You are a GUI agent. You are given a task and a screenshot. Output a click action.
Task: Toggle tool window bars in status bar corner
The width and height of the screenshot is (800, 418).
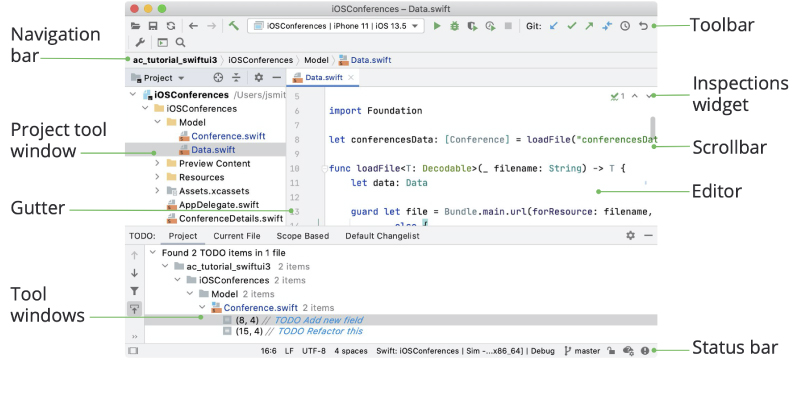click(133, 351)
